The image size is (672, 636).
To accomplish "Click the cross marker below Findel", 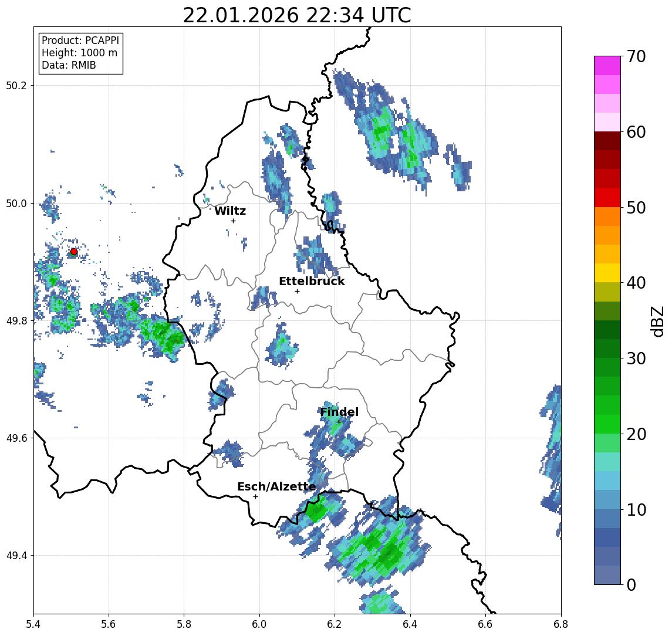I will point(339,422).
